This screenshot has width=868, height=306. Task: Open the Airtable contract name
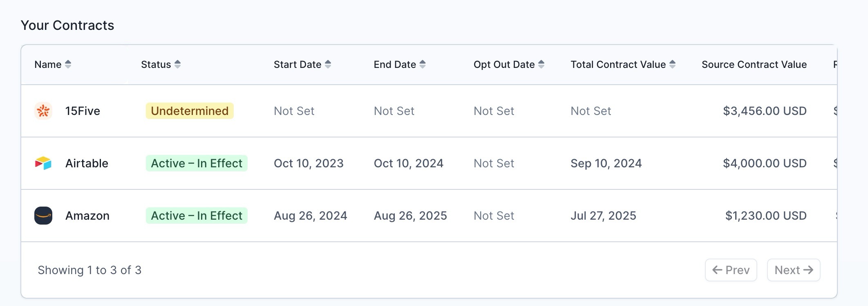click(x=87, y=163)
